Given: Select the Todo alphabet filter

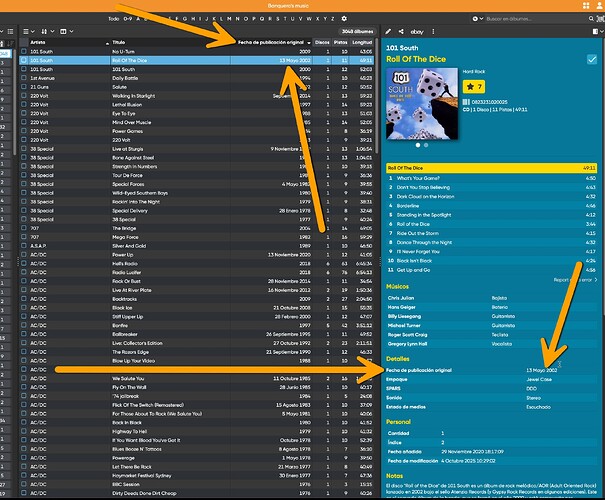Looking at the screenshot, I should [113, 19].
